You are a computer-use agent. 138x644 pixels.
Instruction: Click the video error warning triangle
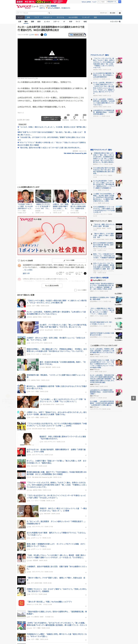click(52, 53)
